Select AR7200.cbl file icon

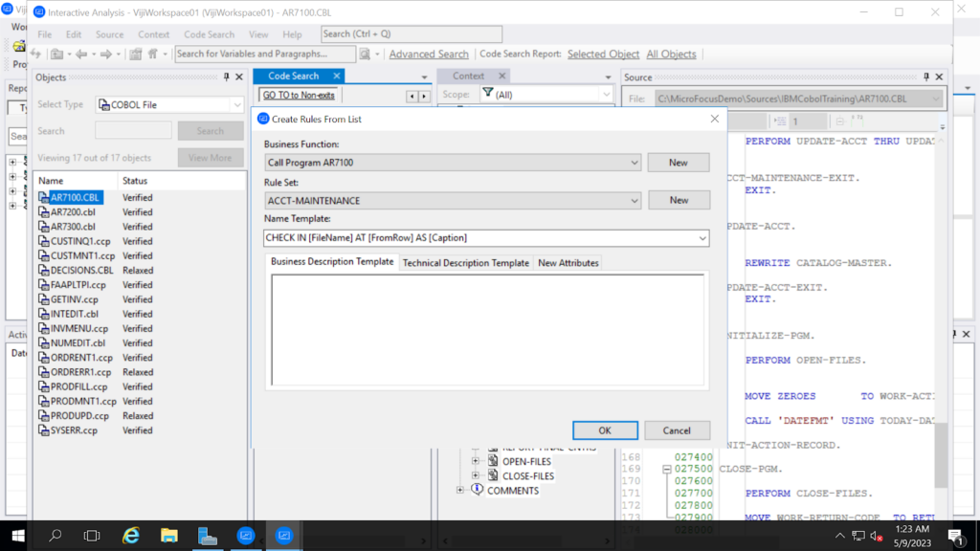pyautogui.click(x=43, y=211)
